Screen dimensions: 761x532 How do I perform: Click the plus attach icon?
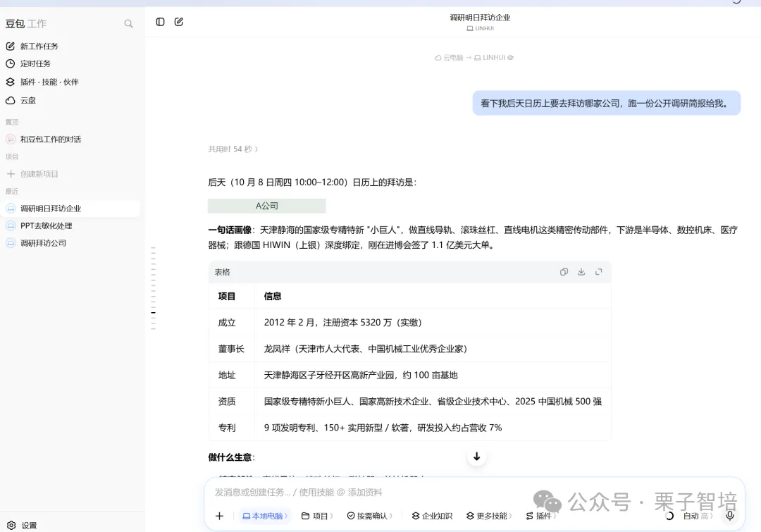[x=219, y=516]
